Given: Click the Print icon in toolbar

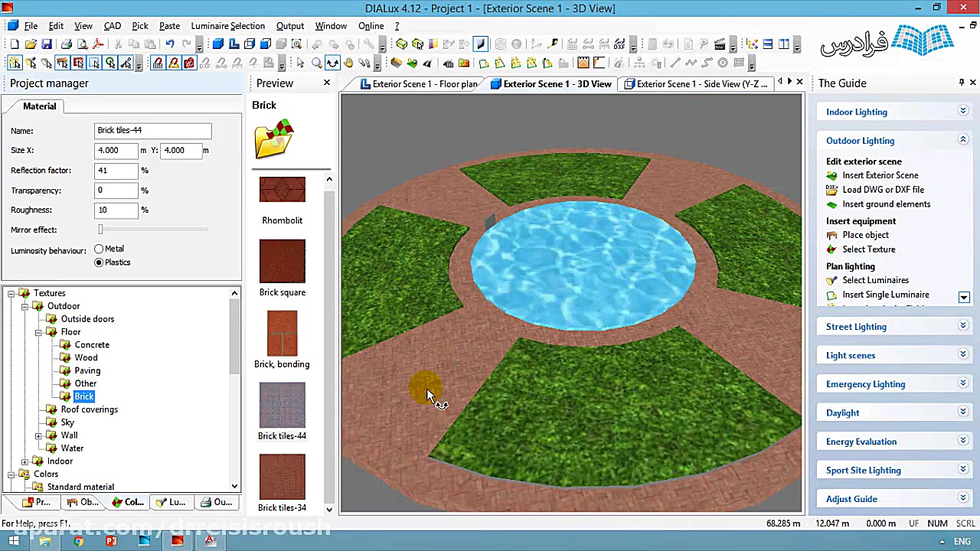Looking at the screenshot, I should pyautogui.click(x=66, y=44).
